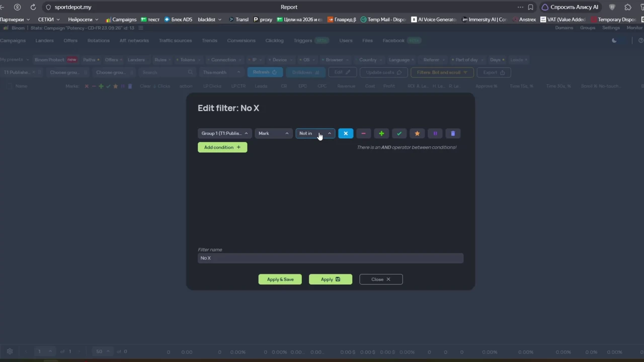Click the bookmark page icon
644x362 pixels.
click(x=530, y=7)
